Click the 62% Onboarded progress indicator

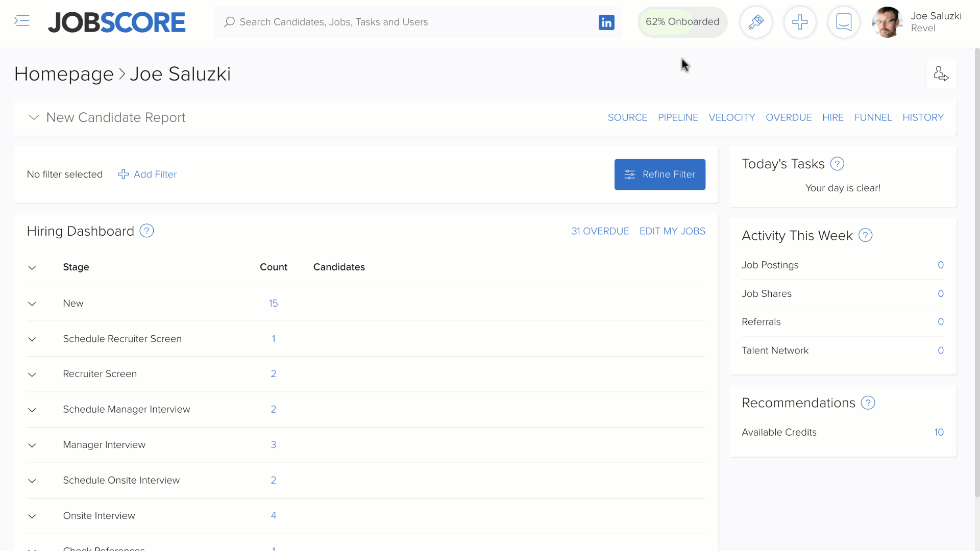pyautogui.click(x=682, y=22)
